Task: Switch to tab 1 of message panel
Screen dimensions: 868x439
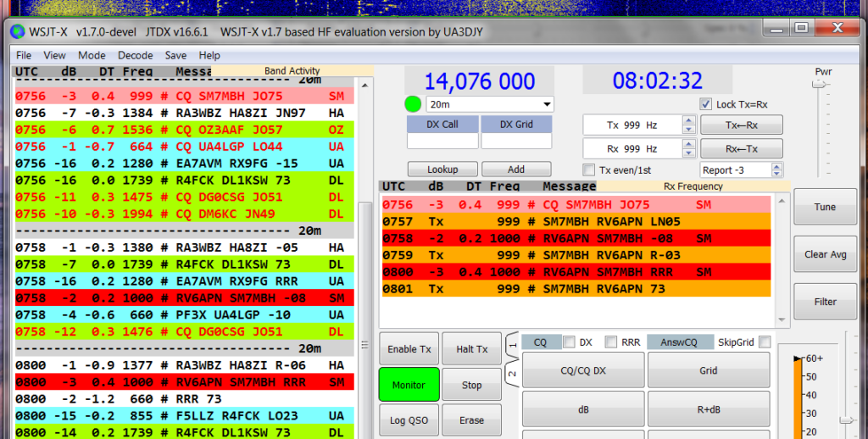Action: [512, 345]
